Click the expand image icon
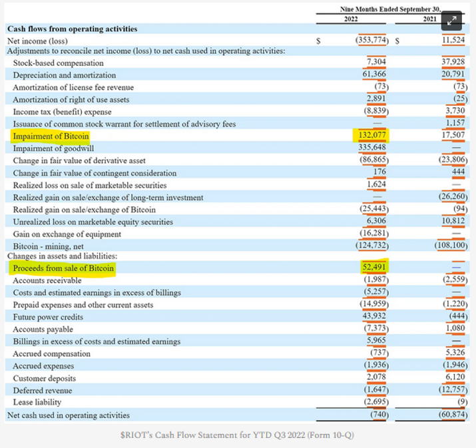Image resolution: width=476 pixels, height=448 pixels. pyautogui.click(x=453, y=20)
